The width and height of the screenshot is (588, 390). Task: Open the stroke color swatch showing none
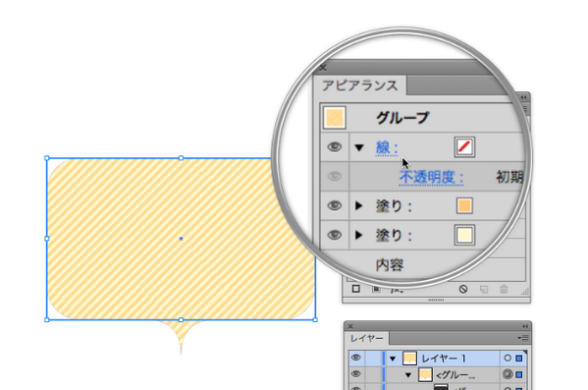coord(464,146)
